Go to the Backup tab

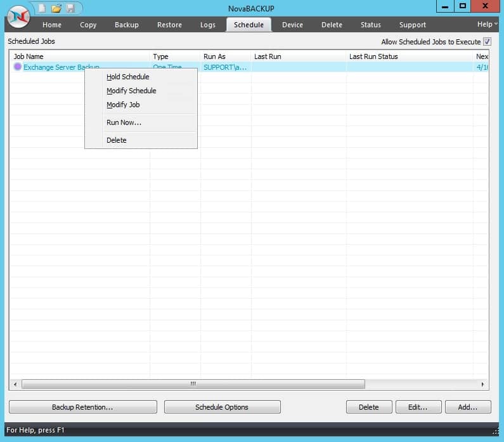(x=127, y=25)
